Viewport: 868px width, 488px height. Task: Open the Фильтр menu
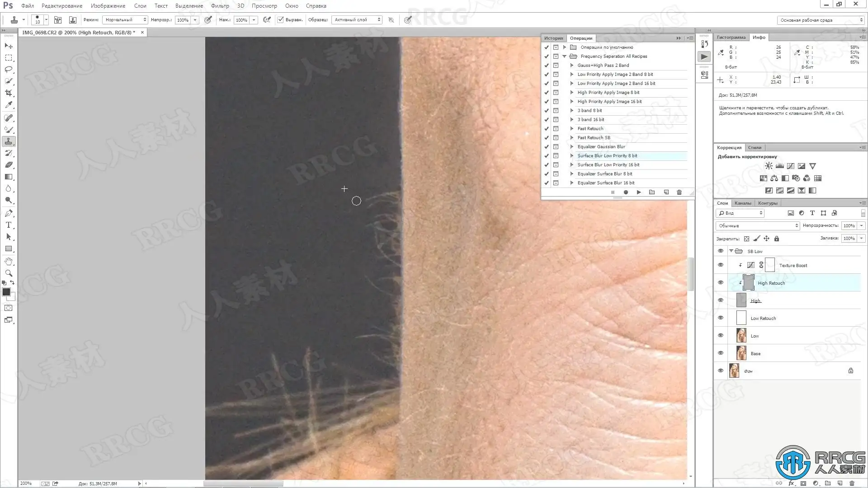220,6
